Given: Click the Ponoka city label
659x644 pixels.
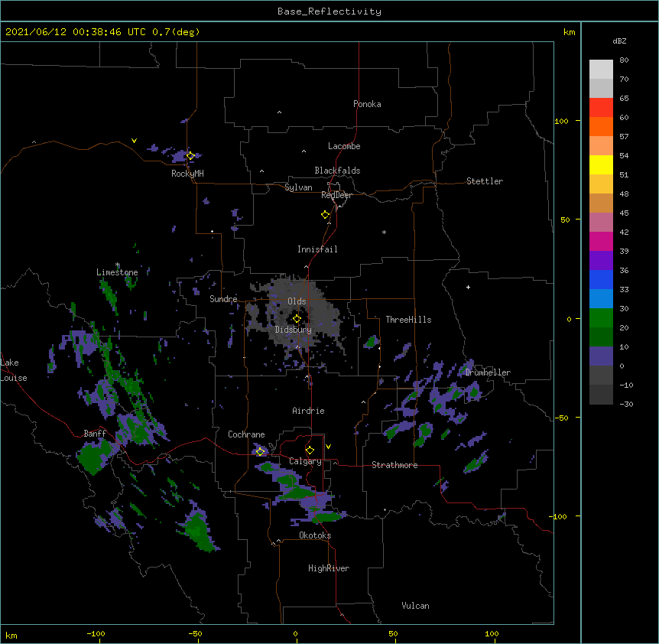Looking at the screenshot, I should 367,104.
